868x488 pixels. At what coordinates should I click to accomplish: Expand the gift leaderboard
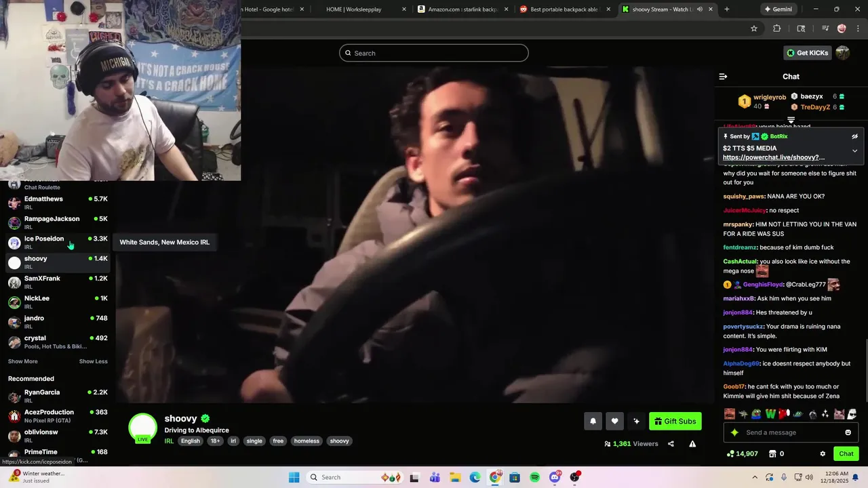pos(791,120)
